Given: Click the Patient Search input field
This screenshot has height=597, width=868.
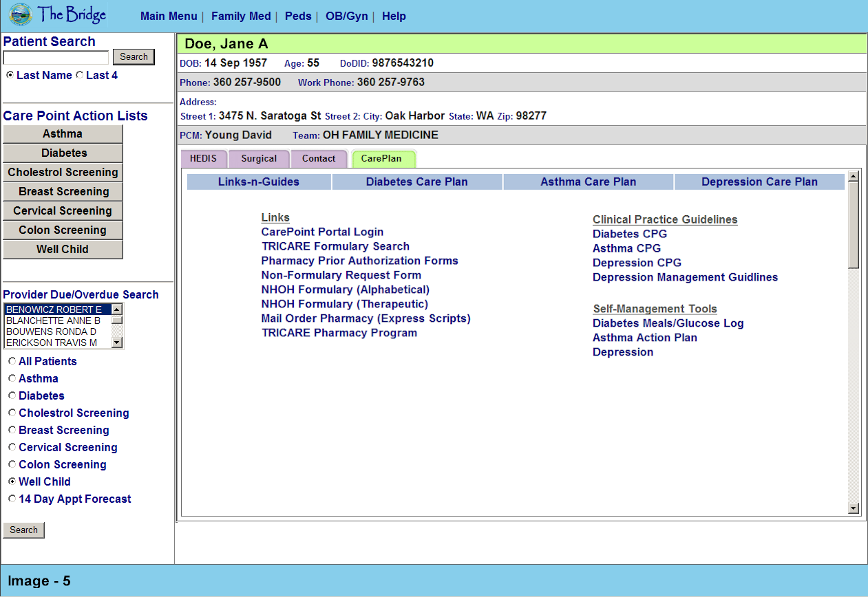Looking at the screenshot, I should click(56, 57).
